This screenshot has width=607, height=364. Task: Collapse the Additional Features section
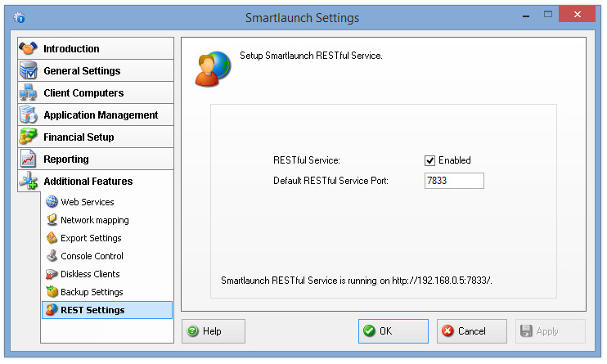pos(96,182)
